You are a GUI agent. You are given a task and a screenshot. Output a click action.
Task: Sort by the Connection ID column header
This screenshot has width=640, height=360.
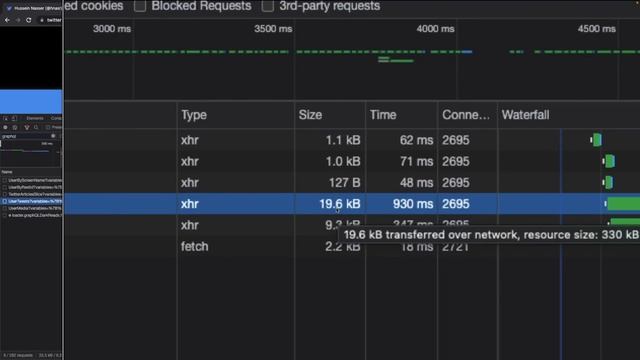[467, 115]
